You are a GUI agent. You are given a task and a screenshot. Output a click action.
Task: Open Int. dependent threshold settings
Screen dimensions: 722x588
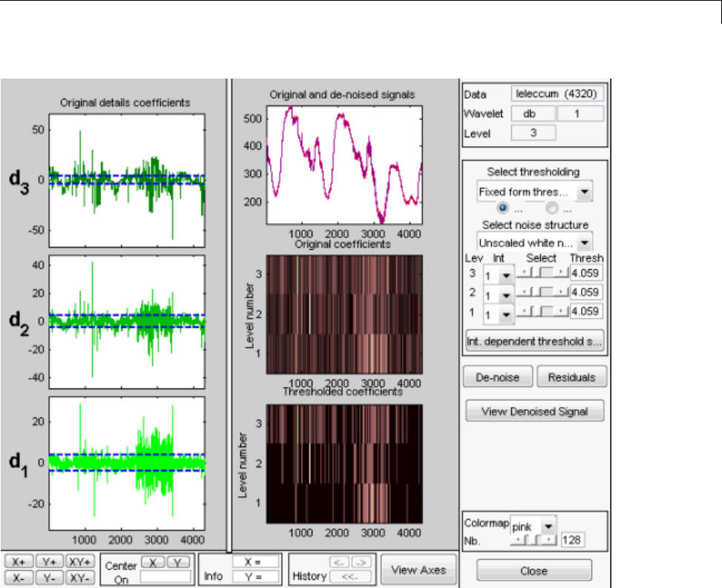coord(534,341)
